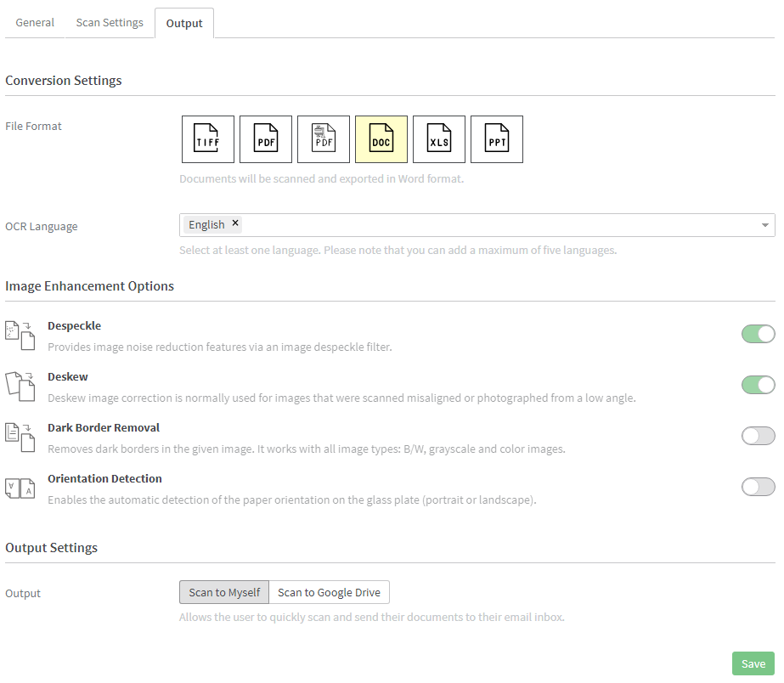Expand the OCR Language dropdown arrow

pos(765,225)
